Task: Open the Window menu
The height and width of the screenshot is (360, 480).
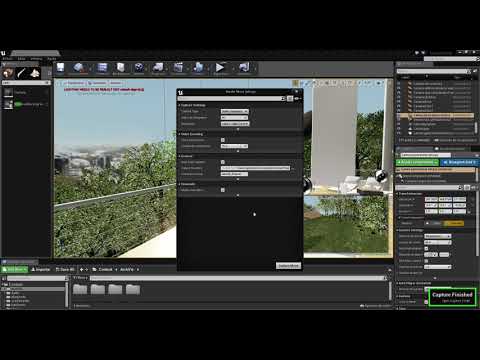Action: [36, 59]
